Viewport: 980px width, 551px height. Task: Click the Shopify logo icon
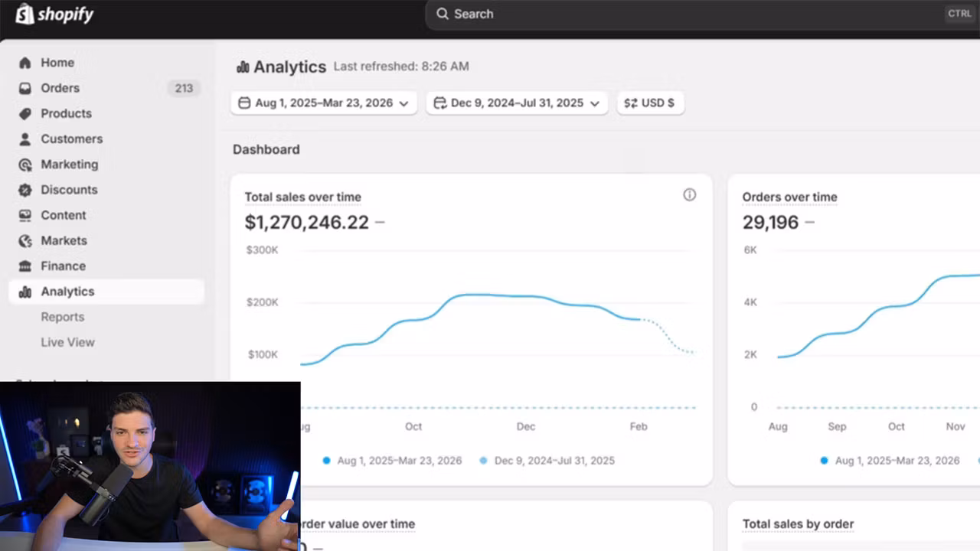click(24, 14)
